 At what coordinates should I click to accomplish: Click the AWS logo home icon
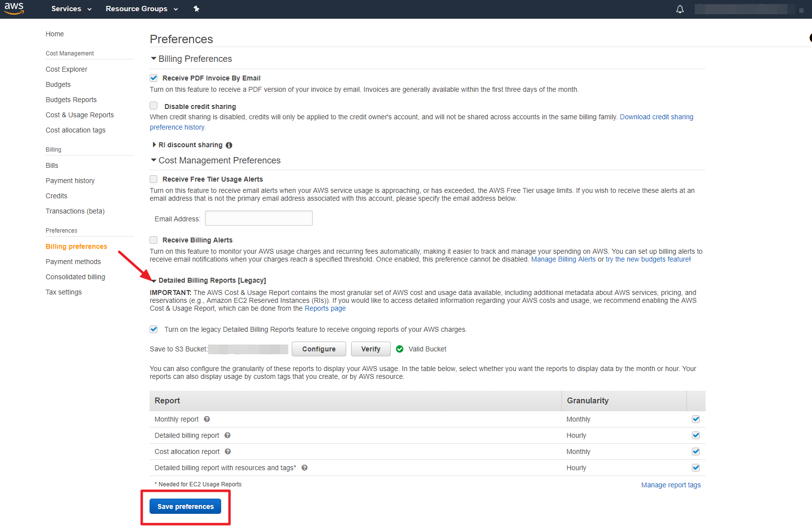coord(14,8)
